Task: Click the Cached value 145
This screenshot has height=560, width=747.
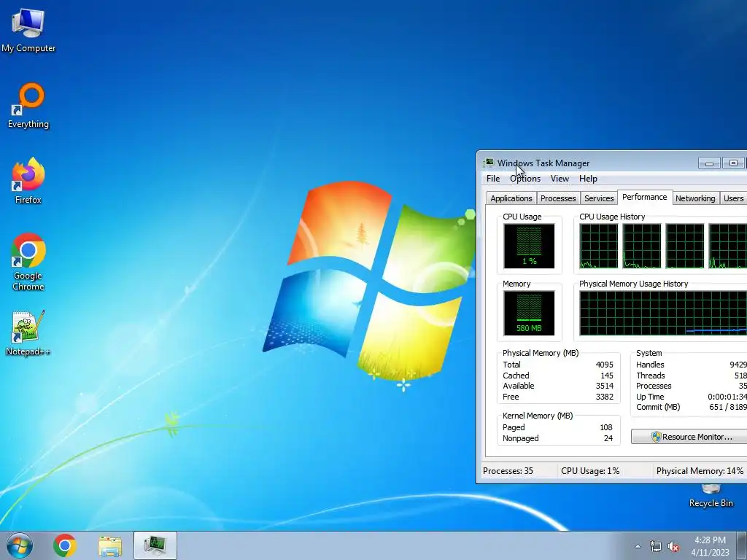Action: point(606,376)
